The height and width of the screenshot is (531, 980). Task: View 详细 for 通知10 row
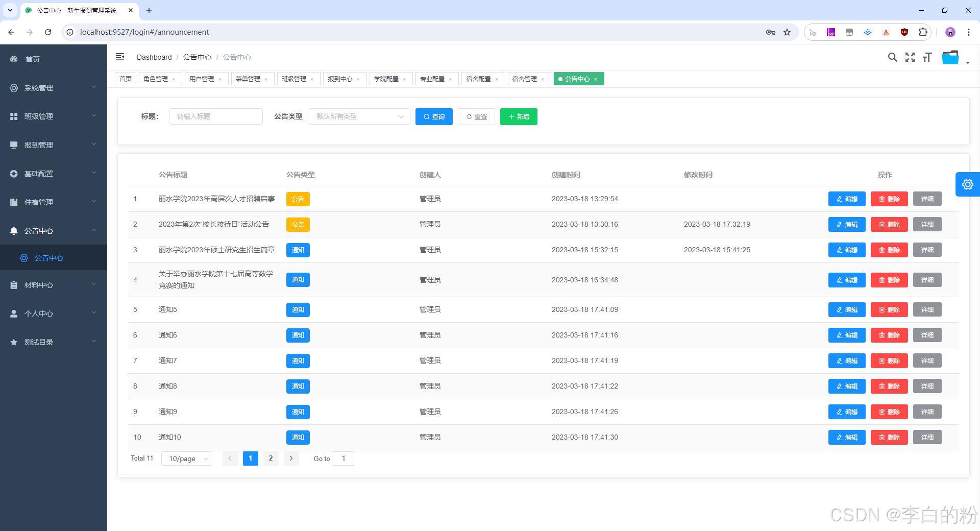click(927, 438)
